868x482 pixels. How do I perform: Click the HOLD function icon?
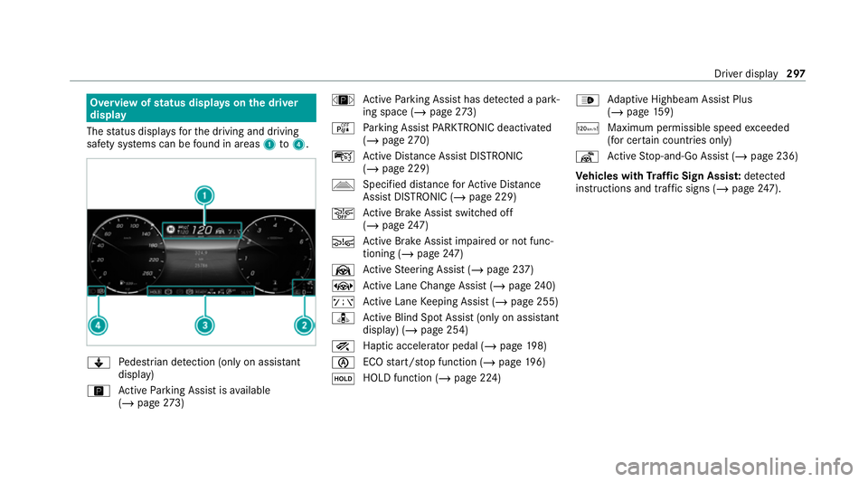coord(343,379)
